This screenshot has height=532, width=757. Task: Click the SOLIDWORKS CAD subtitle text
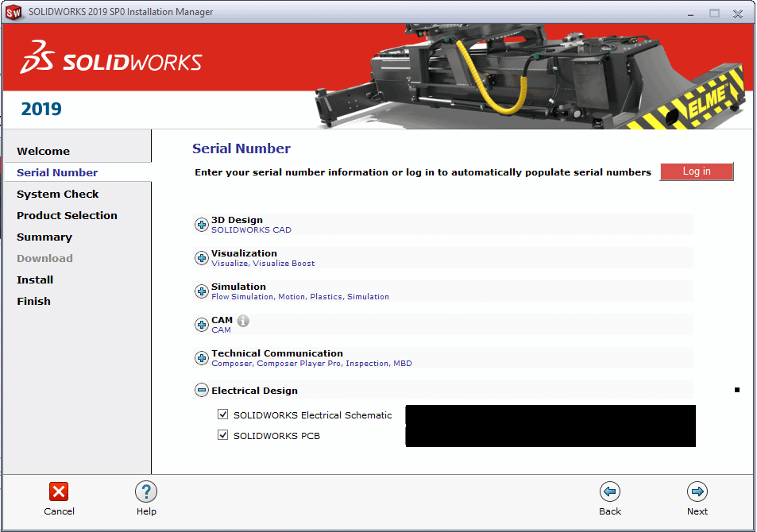(x=252, y=230)
